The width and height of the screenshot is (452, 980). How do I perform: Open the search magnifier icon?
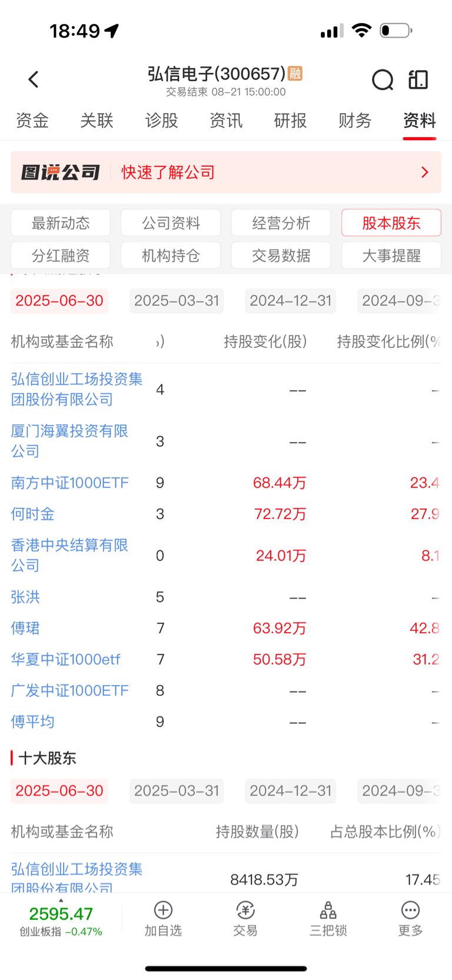coord(383,79)
